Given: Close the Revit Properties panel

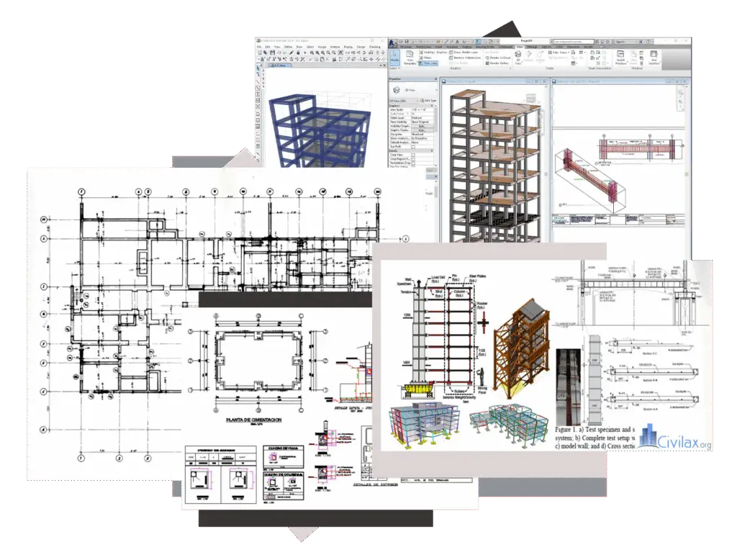Looking at the screenshot, I should pos(435,79).
